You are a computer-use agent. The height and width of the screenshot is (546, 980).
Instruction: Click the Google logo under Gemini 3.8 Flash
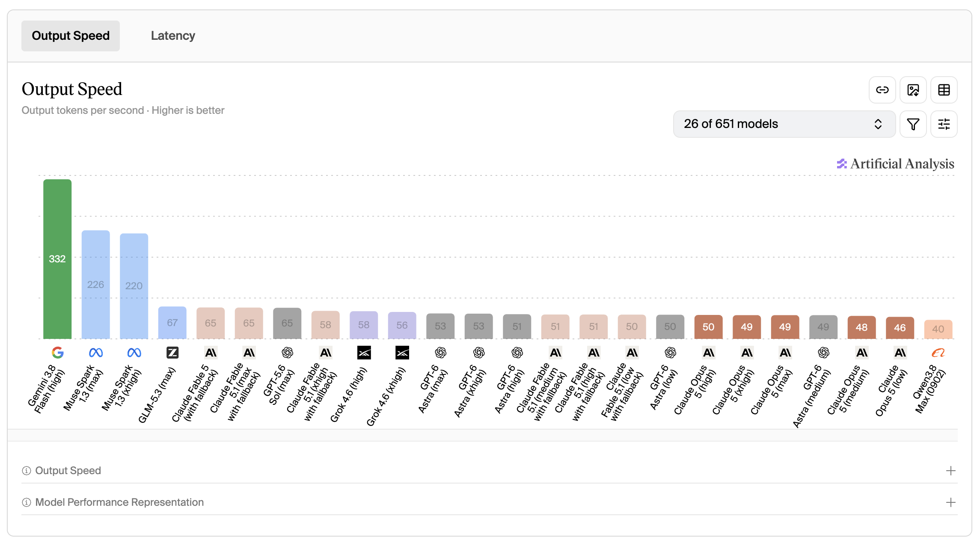click(57, 353)
